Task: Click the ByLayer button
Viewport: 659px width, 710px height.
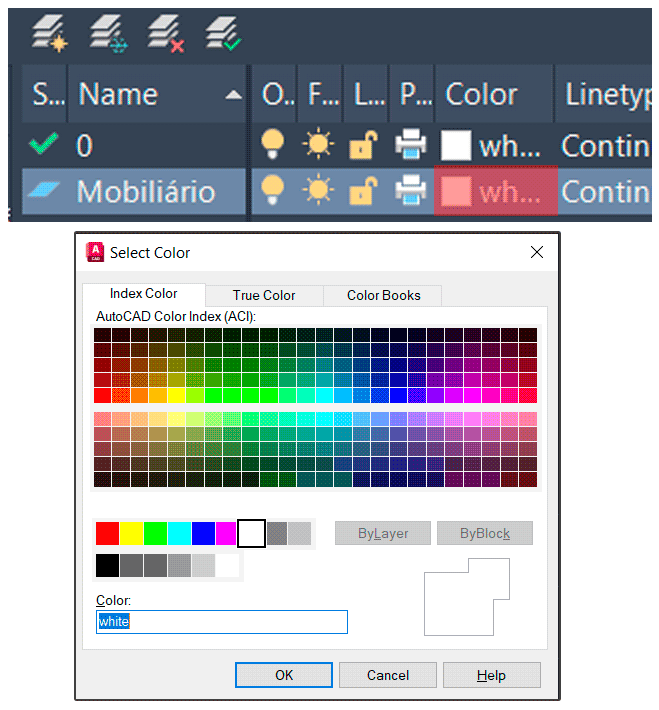Action: click(383, 533)
